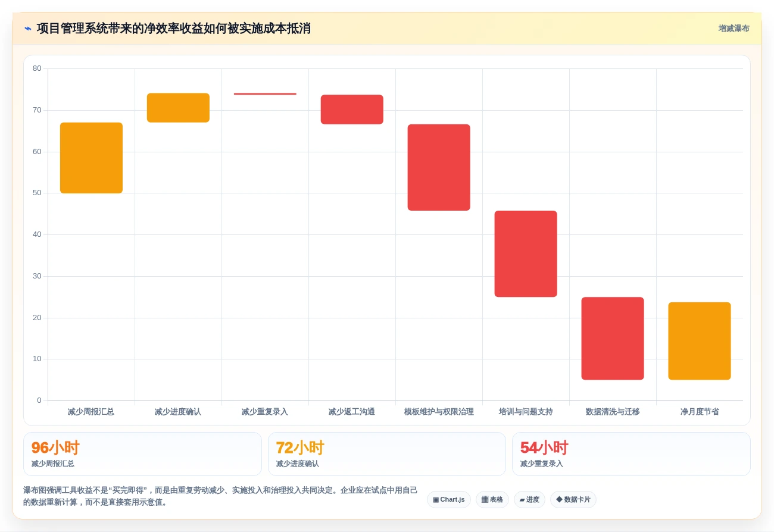The width and height of the screenshot is (774, 532).
Task: Select the 表格 tag chip
Action: point(492,499)
